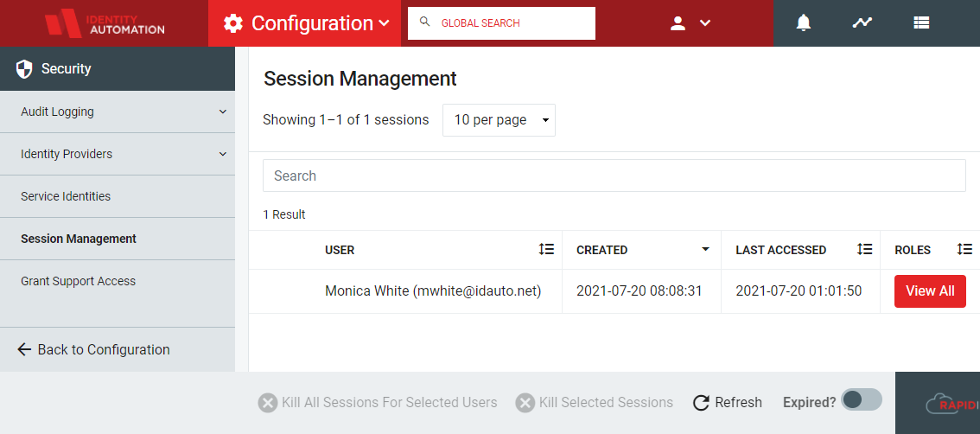Open Service Identities
This screenshot has width=980, height=434.
pos(118,196)
